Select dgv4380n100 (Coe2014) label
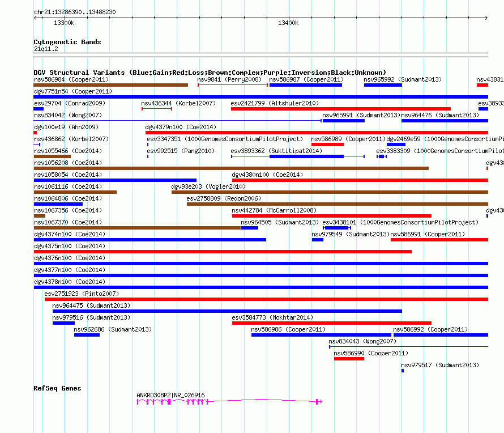Image resolution: width=504 pixels, height=433 pixels. [x=267, y=175]
